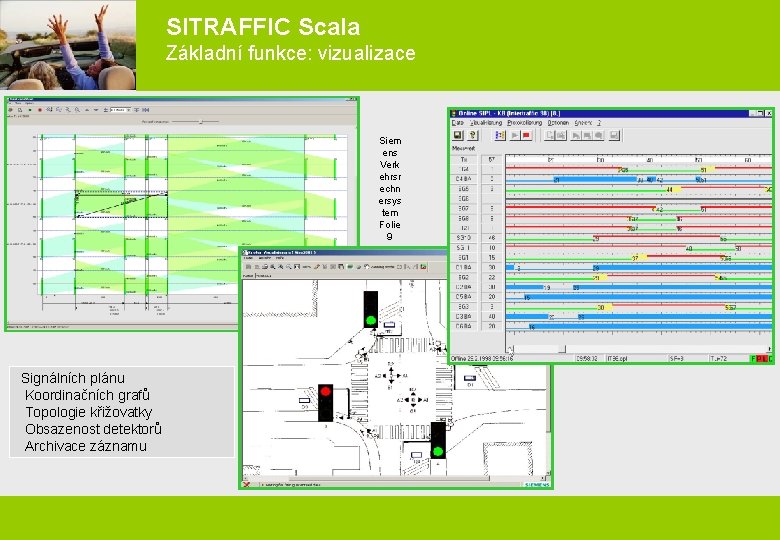Click the up triangle in the coordination graph toolbar
The width and height of the screenshot is (780, 540).
point(87,110)
